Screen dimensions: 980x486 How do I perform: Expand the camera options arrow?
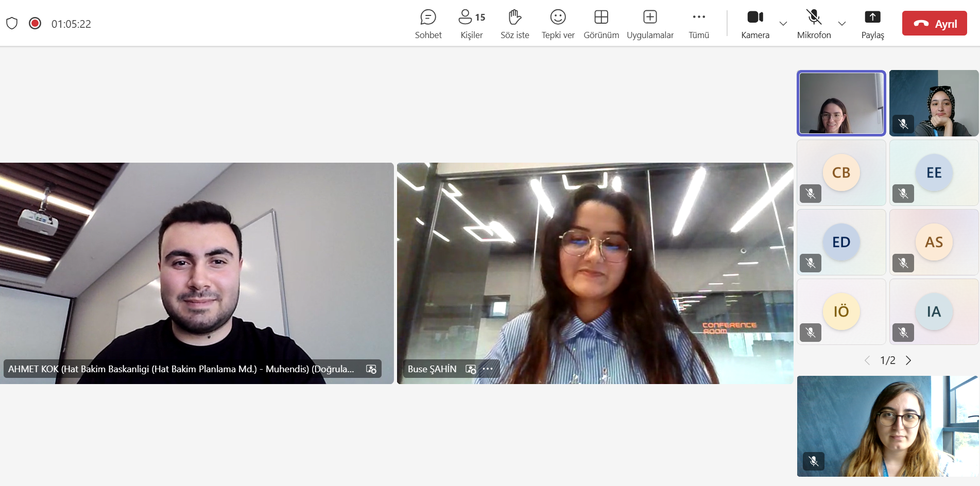tap(783, 24)
